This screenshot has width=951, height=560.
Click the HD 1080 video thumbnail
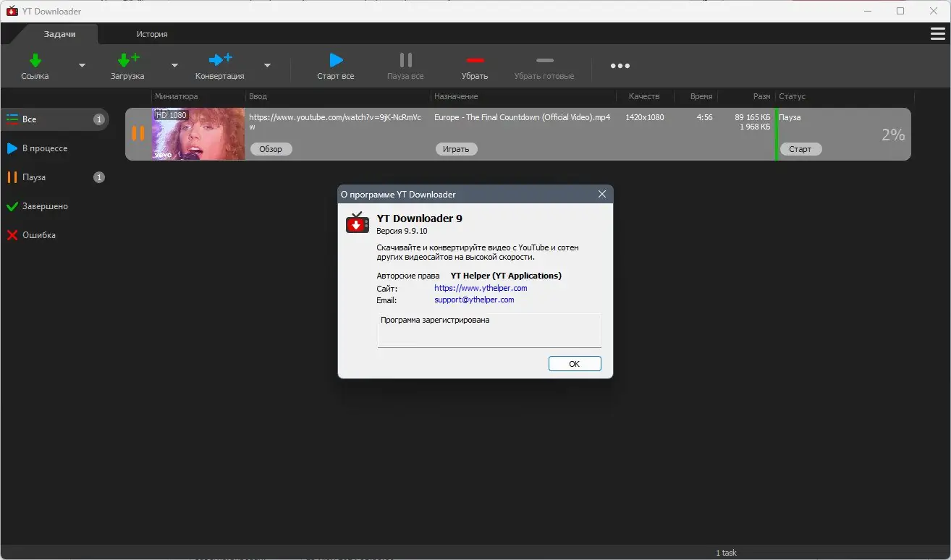pyautogui.click(x=198, y=134)
